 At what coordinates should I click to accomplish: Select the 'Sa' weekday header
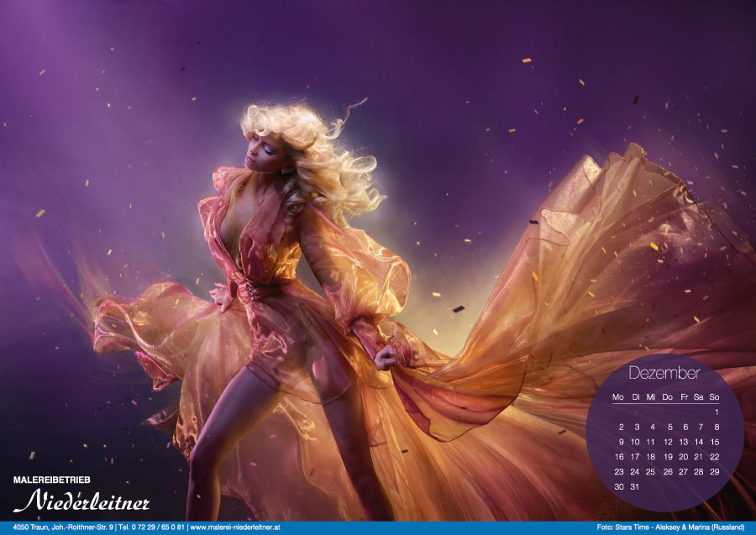(x=699, y=397)
